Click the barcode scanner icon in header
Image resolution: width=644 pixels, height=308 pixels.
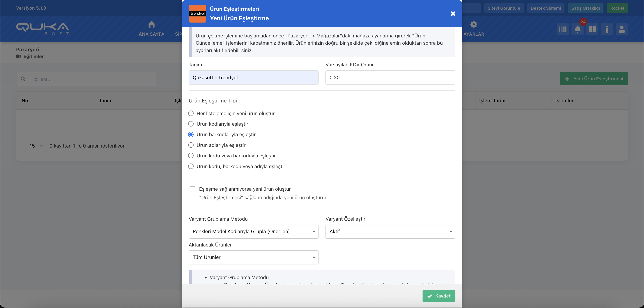[563, 29]
